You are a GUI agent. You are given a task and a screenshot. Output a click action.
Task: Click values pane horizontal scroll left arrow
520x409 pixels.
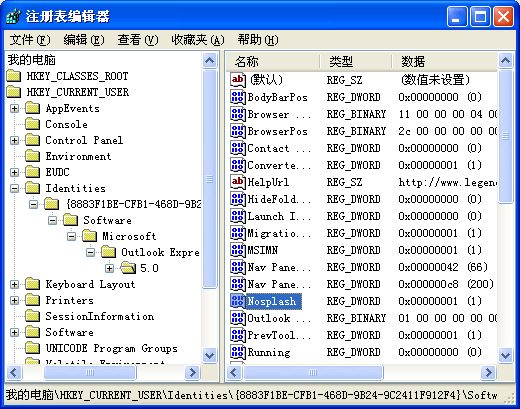pyautogui.click(x=234, y=372)
